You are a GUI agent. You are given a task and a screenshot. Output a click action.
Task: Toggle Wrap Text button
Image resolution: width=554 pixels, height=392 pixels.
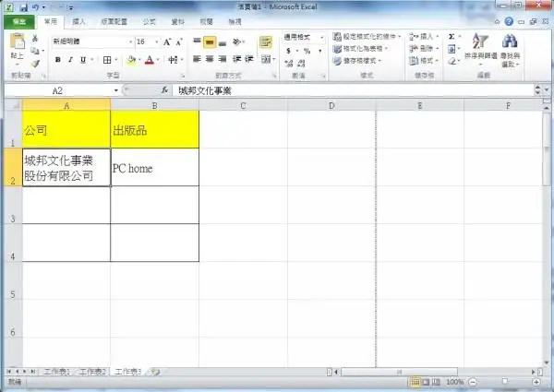click(266, 42)
